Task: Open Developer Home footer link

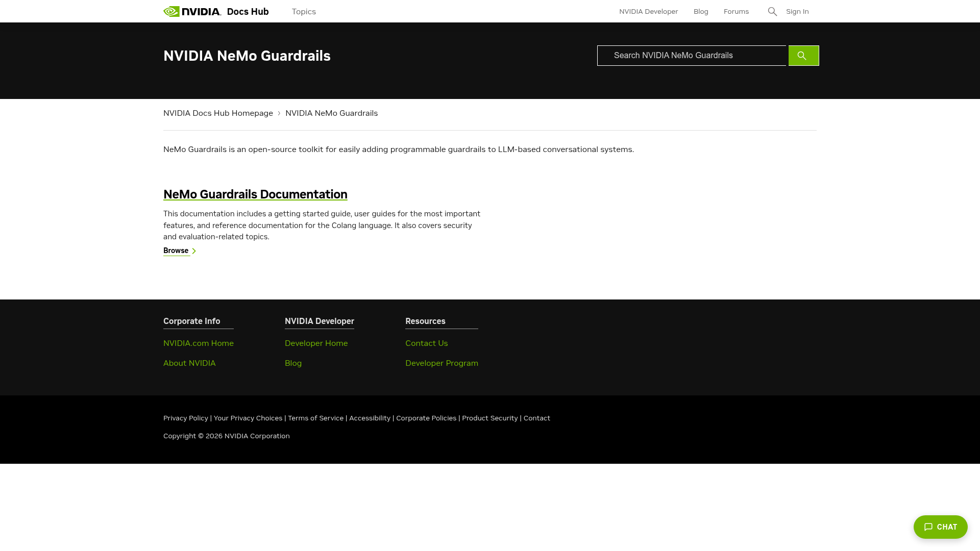Action: (x=316, y=343)
